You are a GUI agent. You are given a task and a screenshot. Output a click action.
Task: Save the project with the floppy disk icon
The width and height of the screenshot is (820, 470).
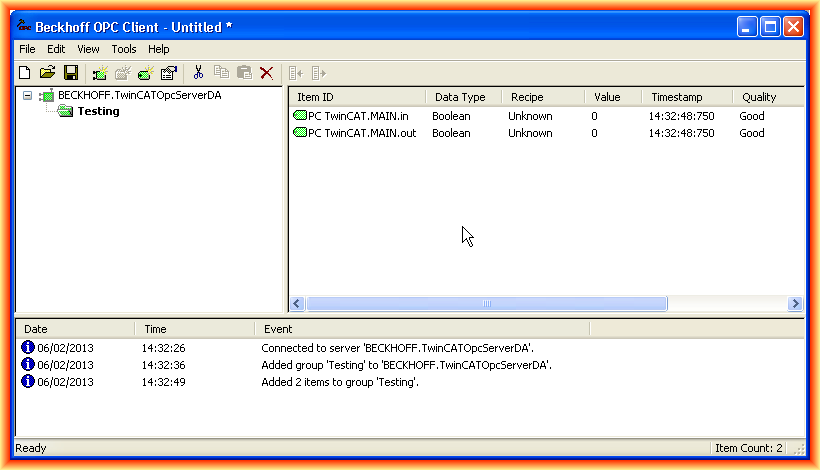(71, 73)
